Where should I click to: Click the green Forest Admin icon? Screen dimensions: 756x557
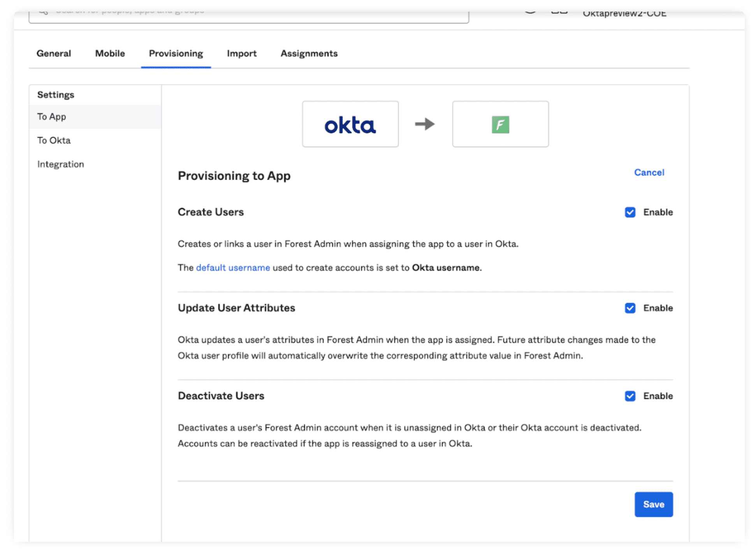coord(500,125)
